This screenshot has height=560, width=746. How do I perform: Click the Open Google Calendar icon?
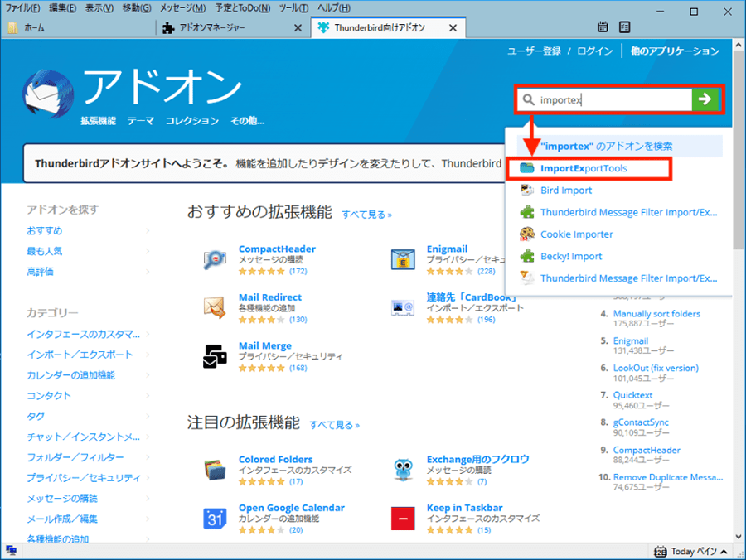(216, 519)
